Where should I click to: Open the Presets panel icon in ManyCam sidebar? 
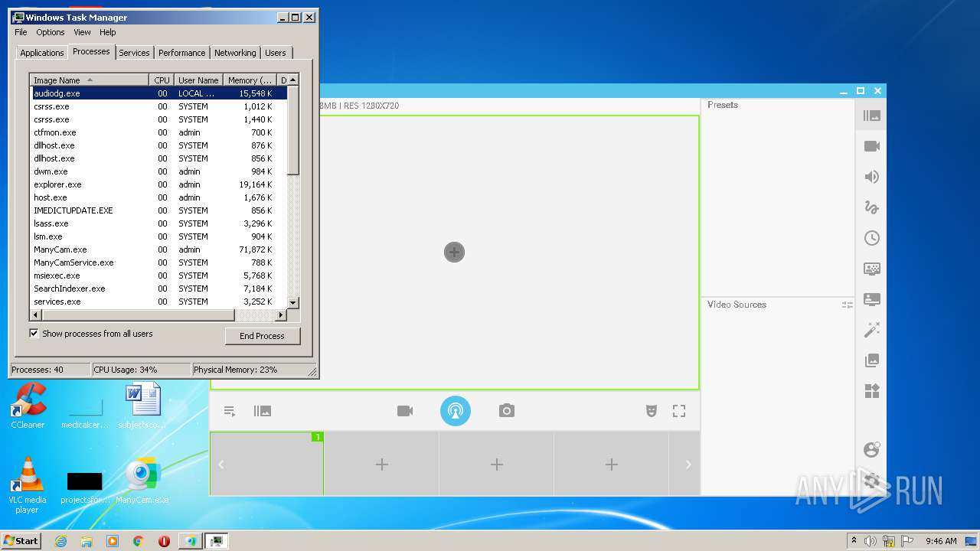(871, 116)
